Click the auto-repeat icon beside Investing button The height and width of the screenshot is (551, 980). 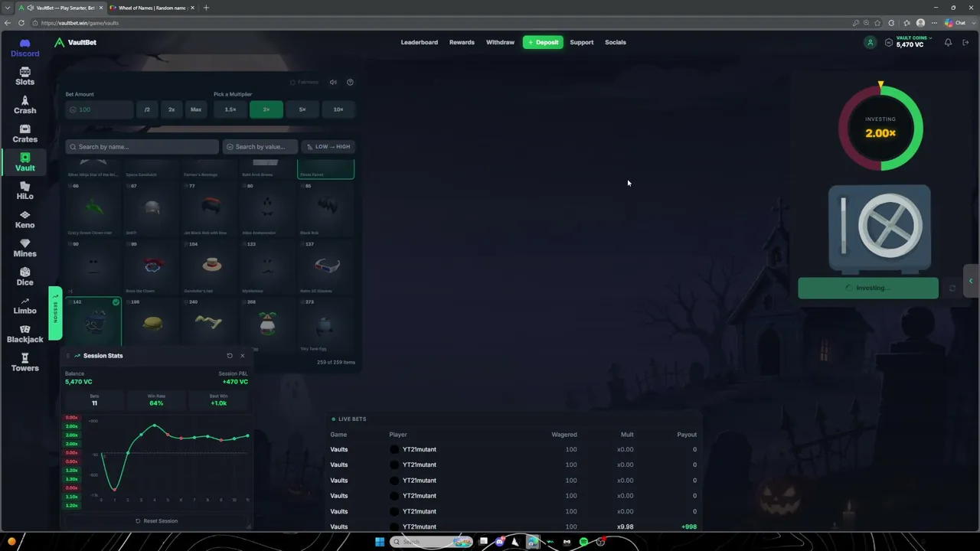click(952, 289)
